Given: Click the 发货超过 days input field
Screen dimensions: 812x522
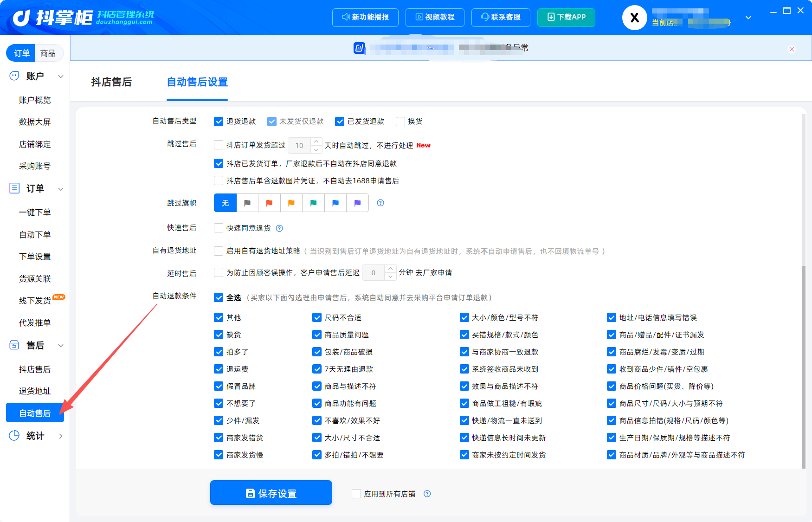Looking at the screenshot, I should (x=299, y=145).
